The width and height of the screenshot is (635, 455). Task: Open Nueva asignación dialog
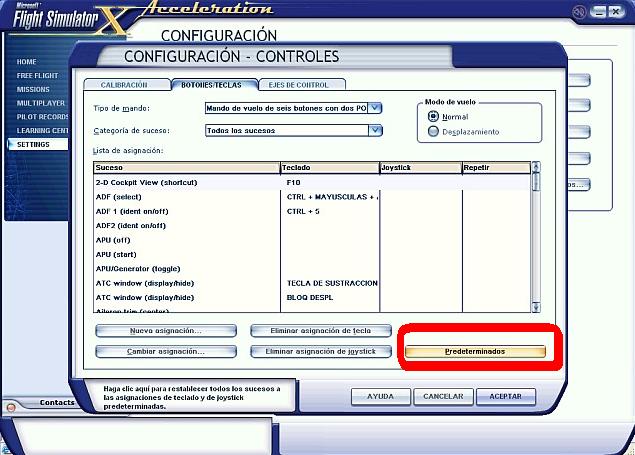pos(166,331)
